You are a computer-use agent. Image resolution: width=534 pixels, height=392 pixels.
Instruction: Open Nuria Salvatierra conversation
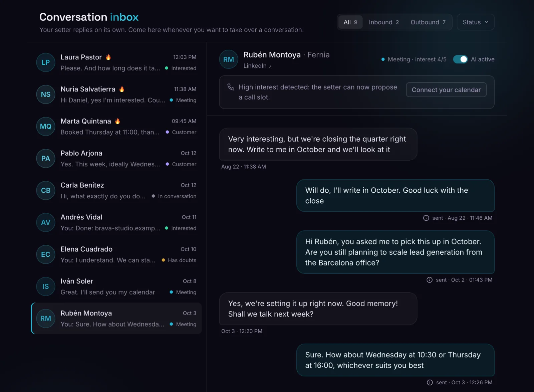(116, 94)
